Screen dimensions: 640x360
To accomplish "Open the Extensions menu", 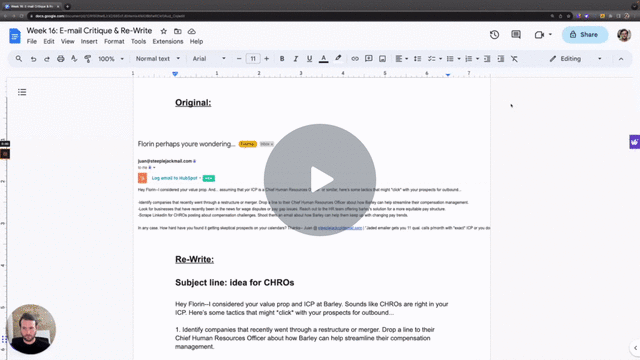I will pyautogui.click(x=168, y=42).
